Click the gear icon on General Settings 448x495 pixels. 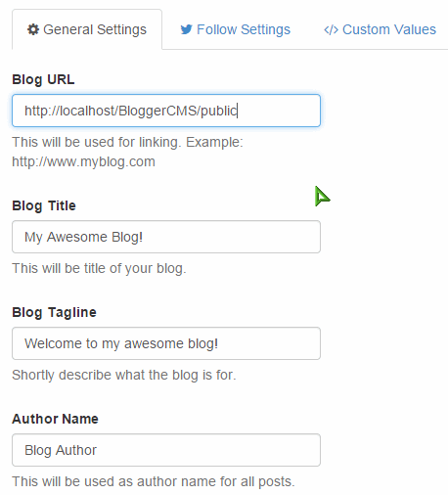point(33,29)
